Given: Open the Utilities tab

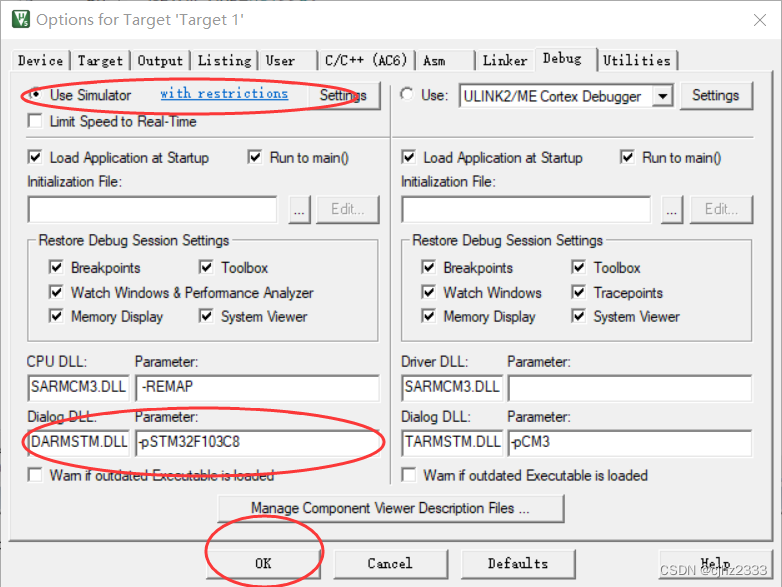Looking at the screenshot, I should click(x=637, y=61).
